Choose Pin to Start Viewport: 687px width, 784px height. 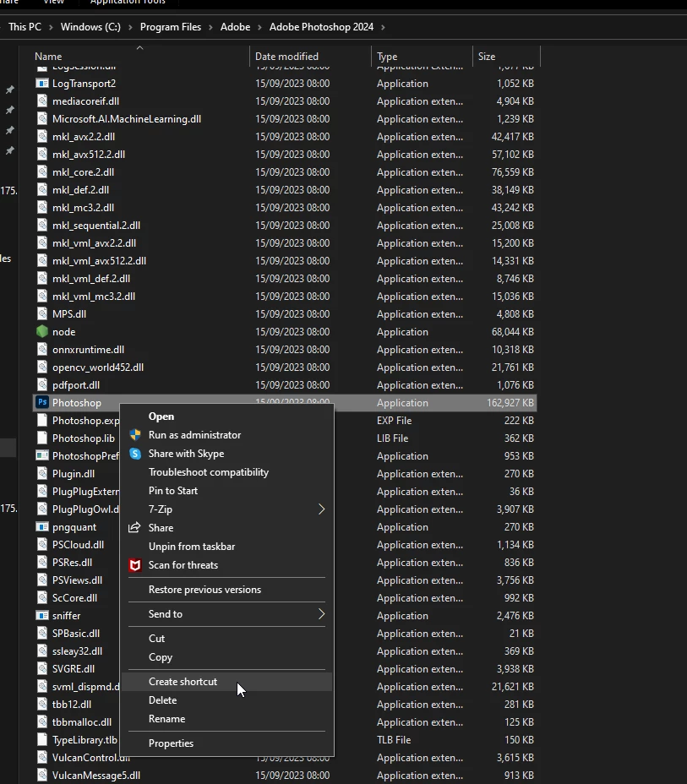173,491
